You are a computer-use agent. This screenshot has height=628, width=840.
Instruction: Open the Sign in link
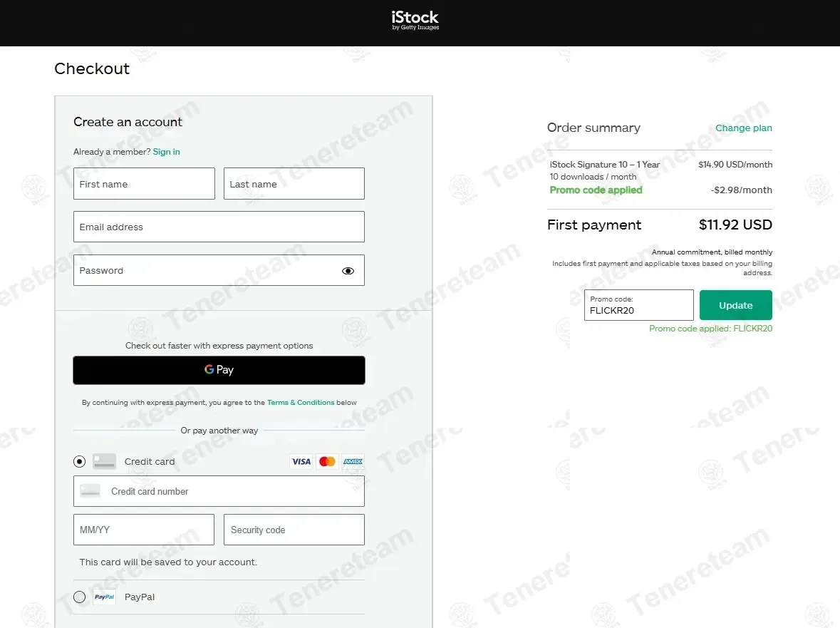[x=166, y=152]
